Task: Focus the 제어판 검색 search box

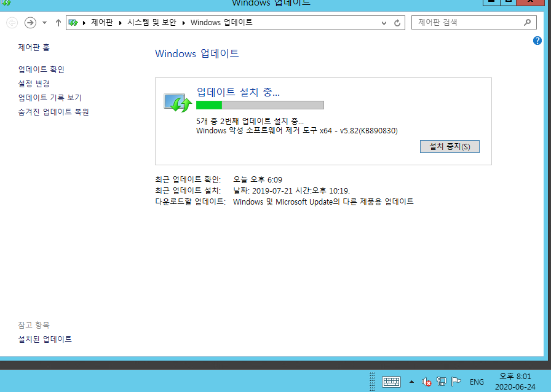Action: (474, 23)
